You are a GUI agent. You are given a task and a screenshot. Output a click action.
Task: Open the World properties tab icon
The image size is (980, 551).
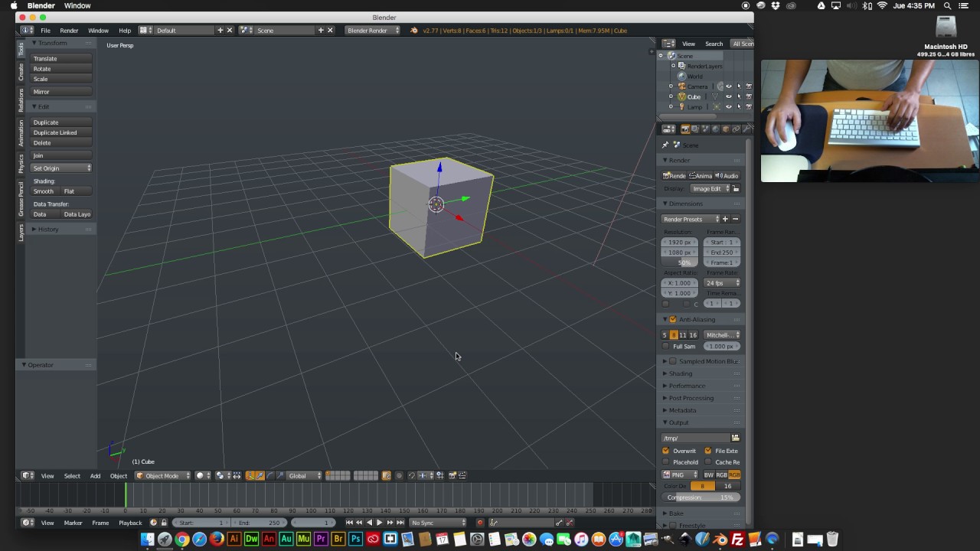click(x=715, y=129)
